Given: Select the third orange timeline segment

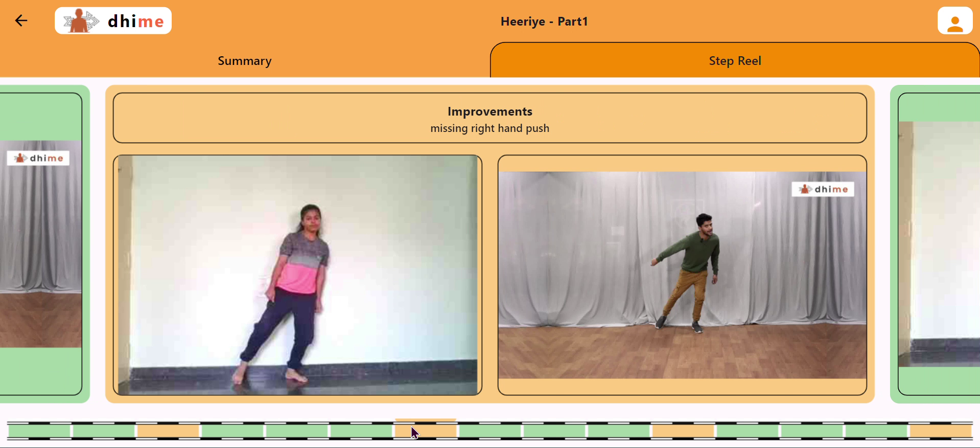Looking at the screenshot, I should tap(683, 431).
